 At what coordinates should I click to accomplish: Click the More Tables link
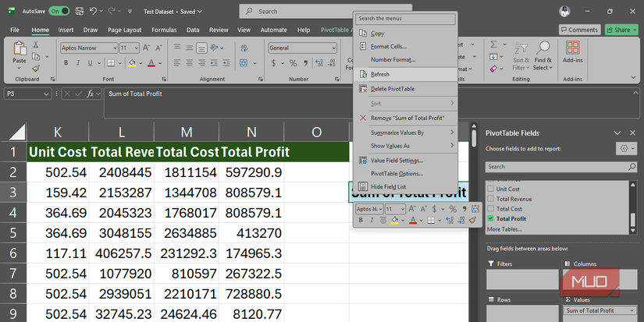(x=504, y=229)
